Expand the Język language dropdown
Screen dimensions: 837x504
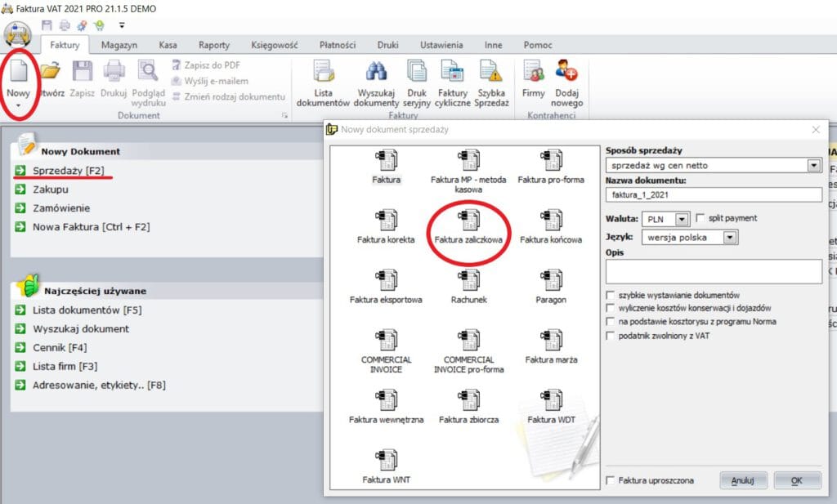730,238
